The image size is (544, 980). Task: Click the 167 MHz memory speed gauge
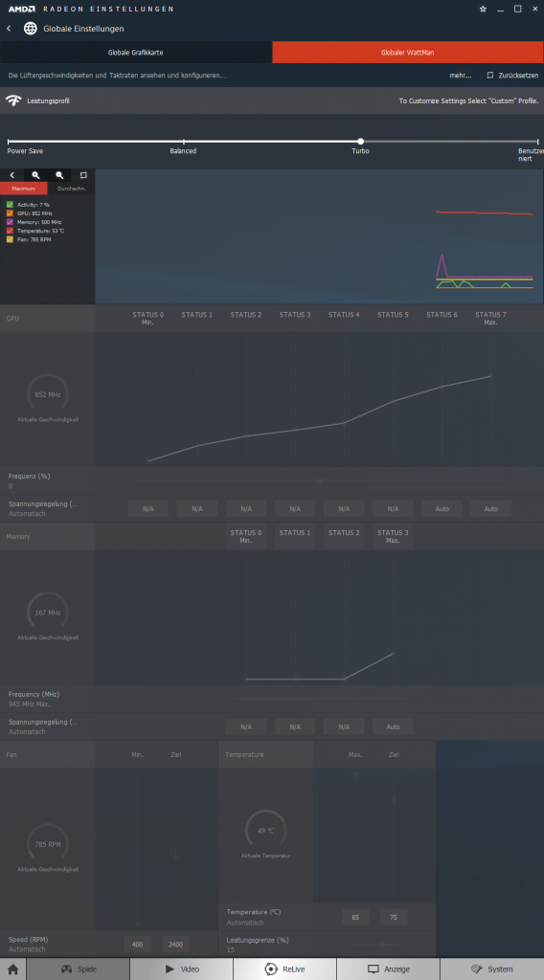(48, 612)
